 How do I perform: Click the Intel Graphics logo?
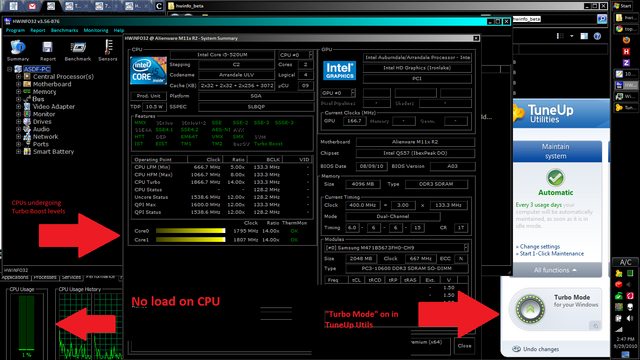[x=339, y=70]
